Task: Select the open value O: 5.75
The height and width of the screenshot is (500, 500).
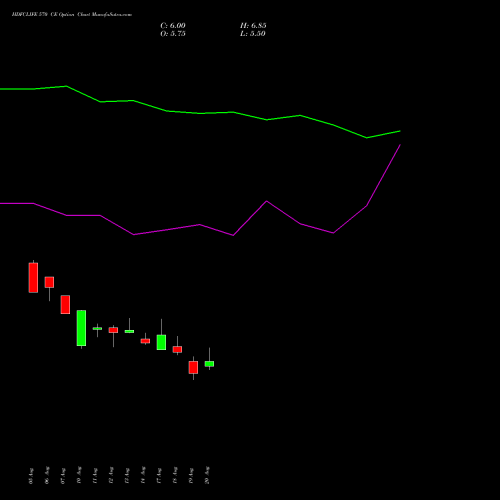Action: pyautogui.click(x=173, y=34)
